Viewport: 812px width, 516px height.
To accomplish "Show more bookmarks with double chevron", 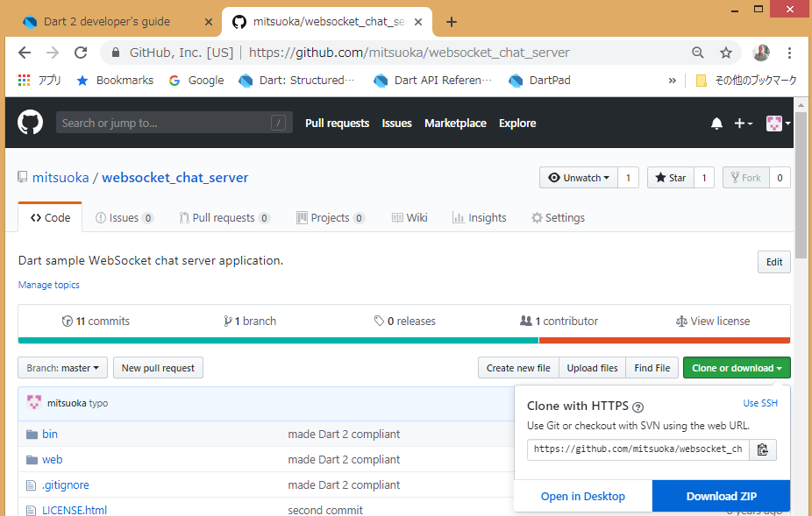I will point(673,81).
